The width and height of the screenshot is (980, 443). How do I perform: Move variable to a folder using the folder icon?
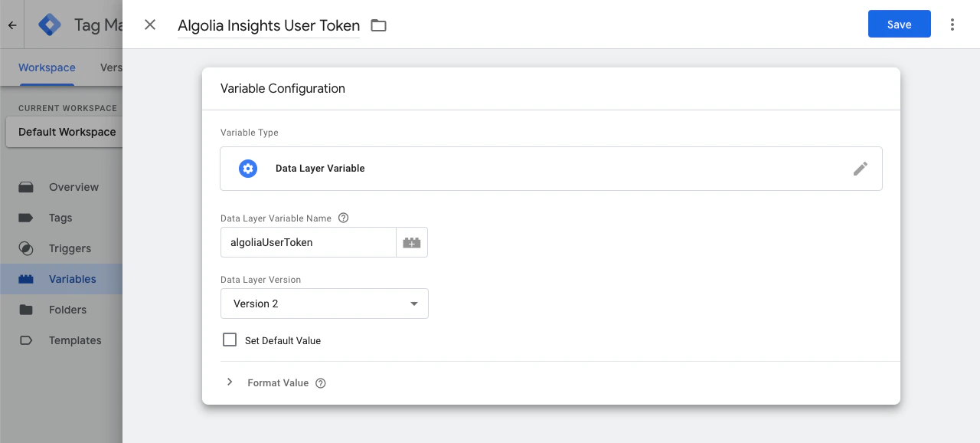[x=378, y=25]
